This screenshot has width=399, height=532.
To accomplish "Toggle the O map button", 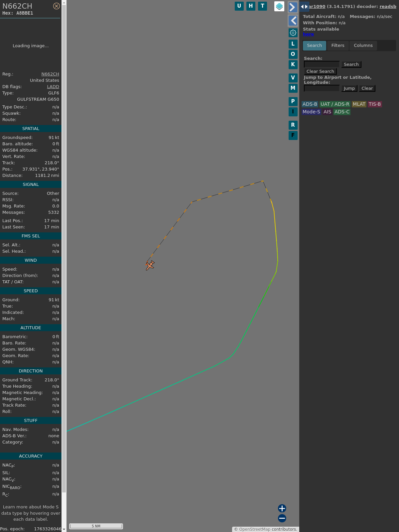I will 293,54.
